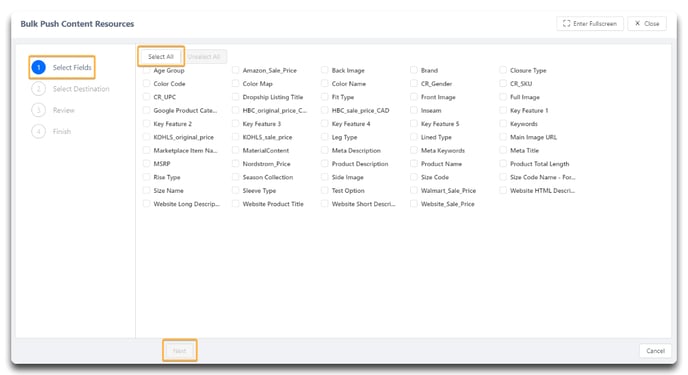Click the step 4 circle icon
This screenshot has width=688, height=375.
coord(39,131)
